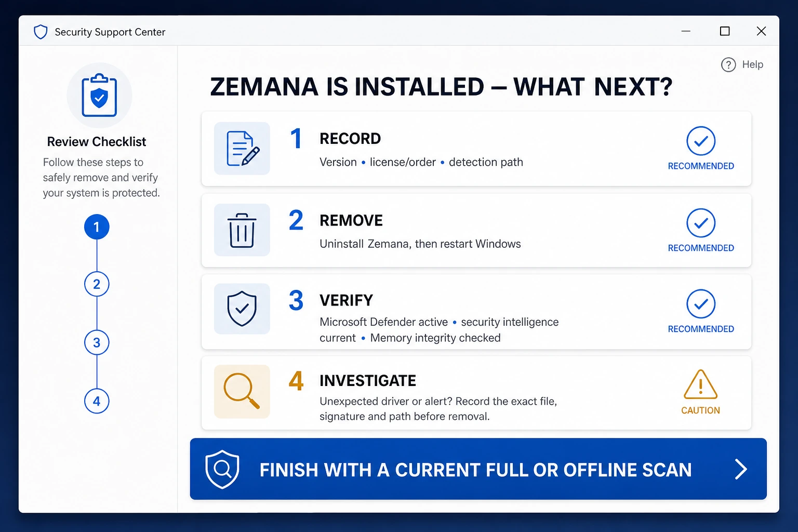Click the Security Support Center shield icon
The height and width of the screenshot is (532, 798).
click(41, 32)
